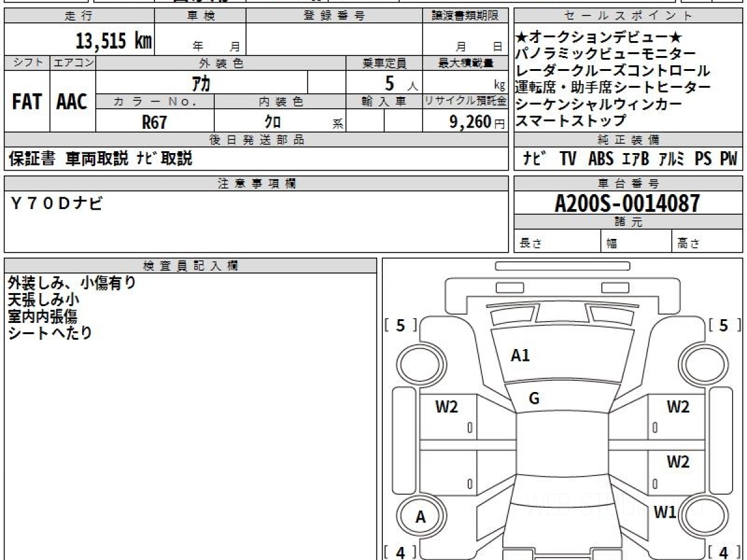Select the アルミ equipment entry
747x560 pixels.
[x=671, y=159]
